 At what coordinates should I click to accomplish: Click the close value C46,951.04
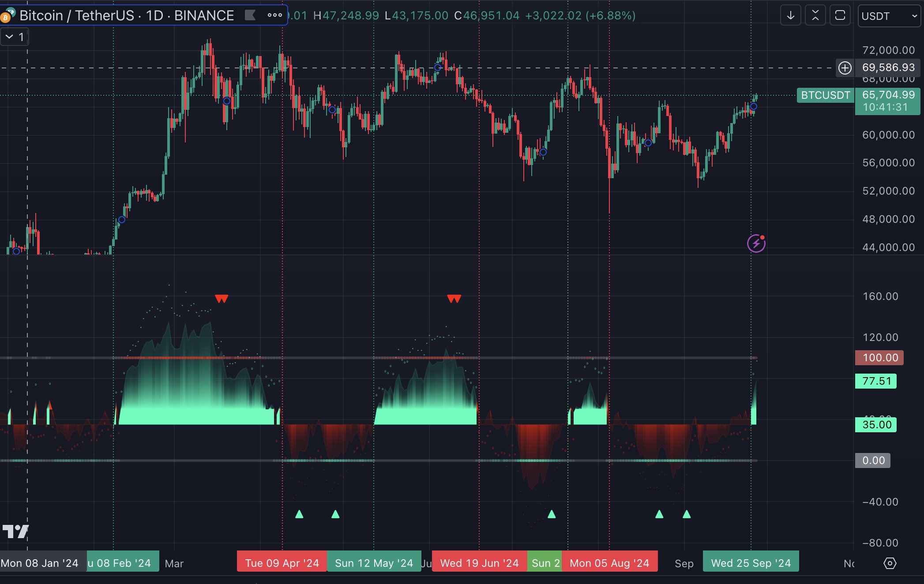pos(487,15)
